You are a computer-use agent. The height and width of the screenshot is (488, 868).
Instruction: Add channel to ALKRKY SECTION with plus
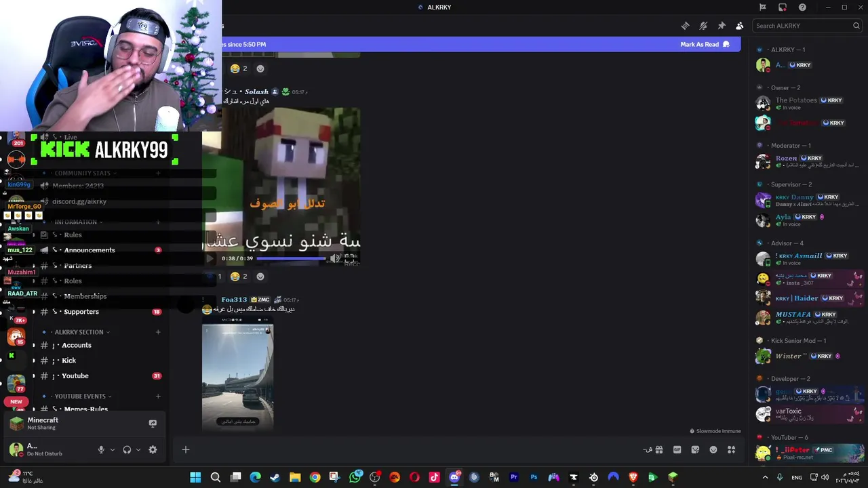click(x=158, y=332)
